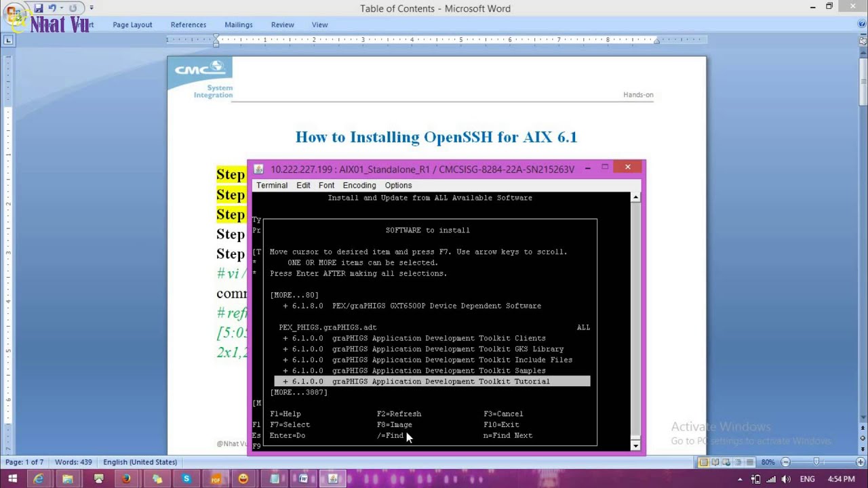Click F3=Cancel text in terminal
This screenshot has height=488, width=868.
pos(503,414)
